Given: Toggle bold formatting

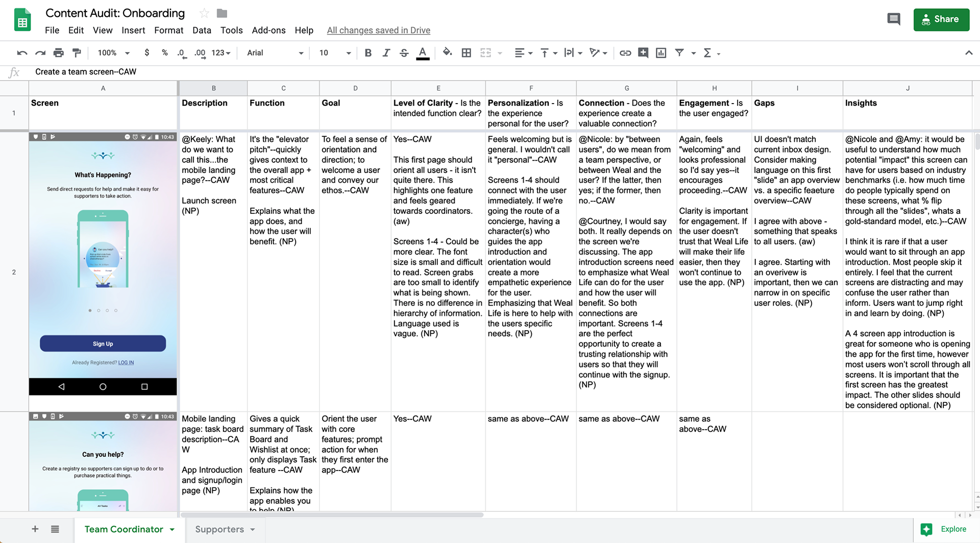Looking at the screenshot, I should tap(368, 53).
